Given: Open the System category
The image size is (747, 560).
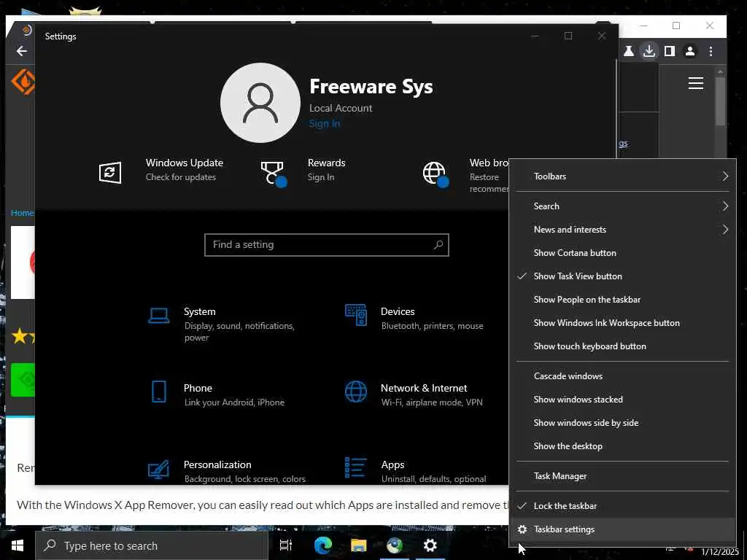Looking at the screenshot, I should click(228, 324).
